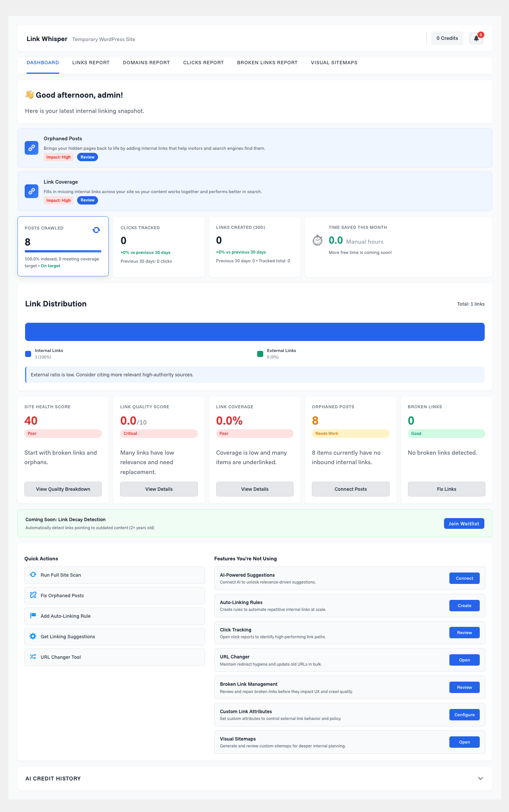509x812 pixels.
Task: View Details for Link Coverage card
Action: click(x=255, y=489)
